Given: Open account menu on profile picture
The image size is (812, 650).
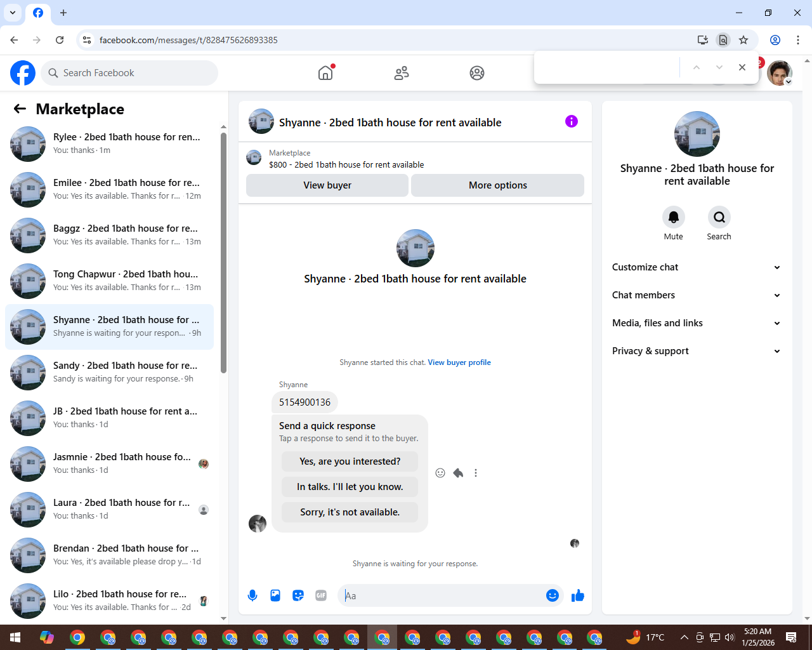Looking at the screenshot, I should coord(780,73).
